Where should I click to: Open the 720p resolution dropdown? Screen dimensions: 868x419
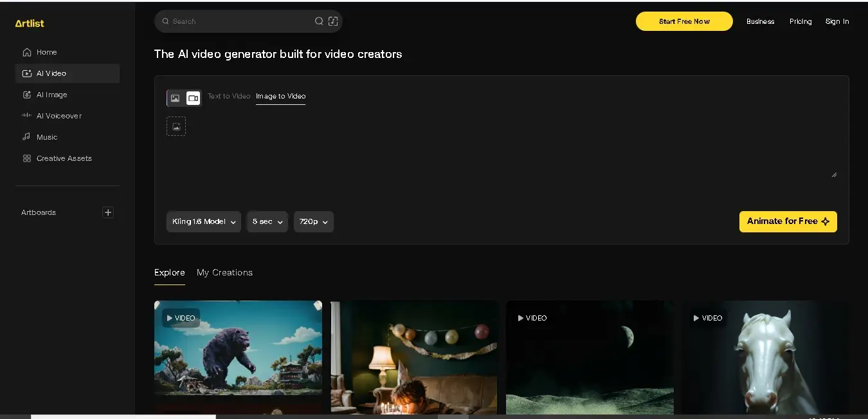click(x=313, y=221)
